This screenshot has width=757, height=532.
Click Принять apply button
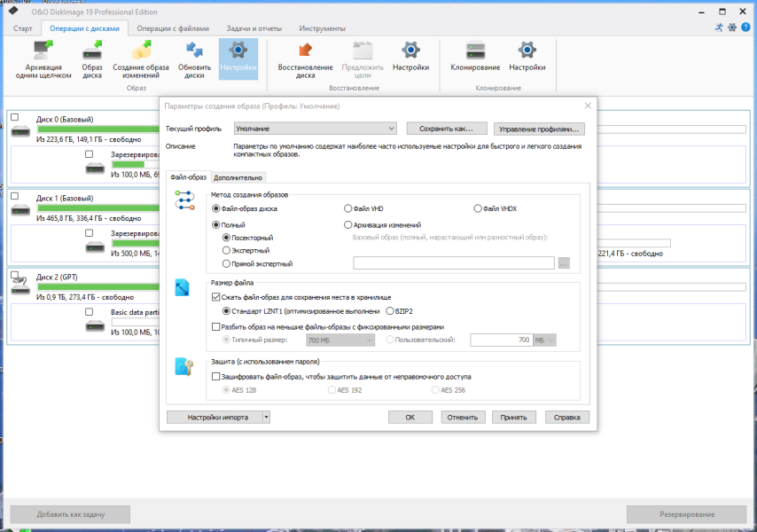coord(514,418)
